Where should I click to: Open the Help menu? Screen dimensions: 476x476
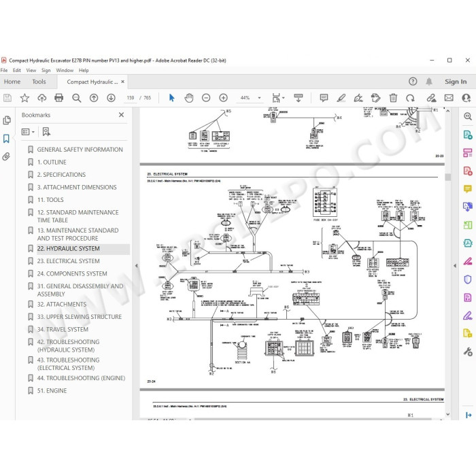pos(84,71)
